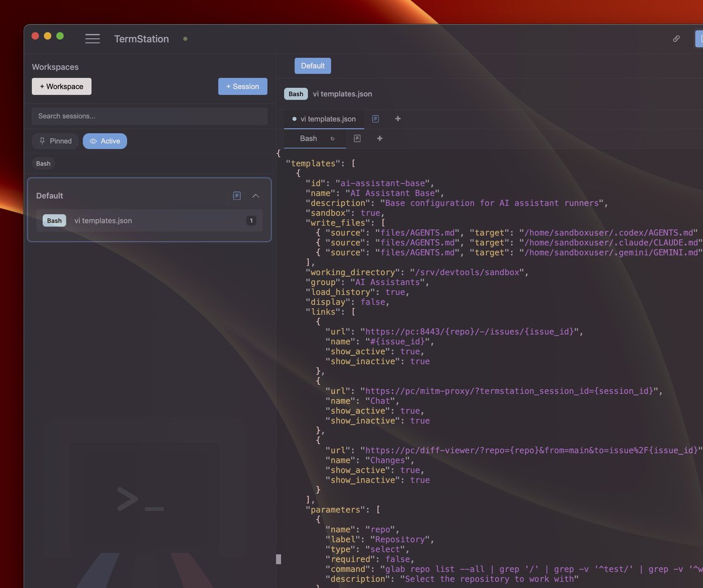The height and width of the screenshot is (588, 703).
Task: Open the Default workspace notes icon in sidebar
Action: pos(237,196)
